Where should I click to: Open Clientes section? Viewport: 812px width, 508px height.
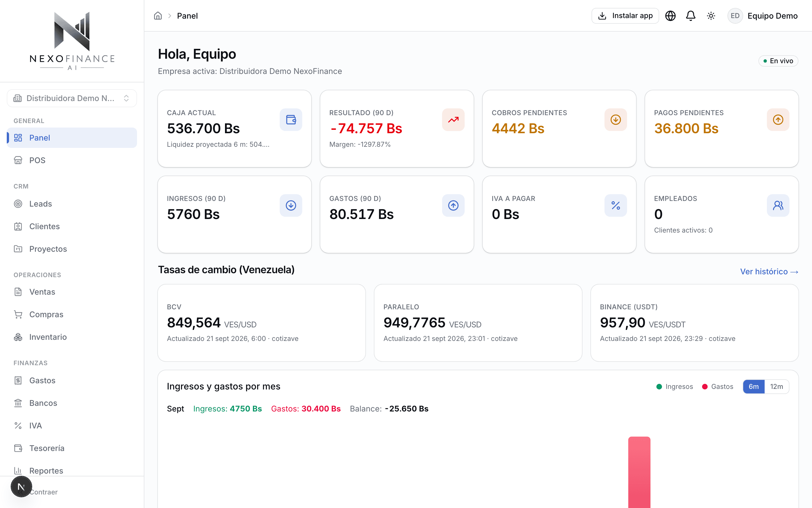click(x=72, y=226)
